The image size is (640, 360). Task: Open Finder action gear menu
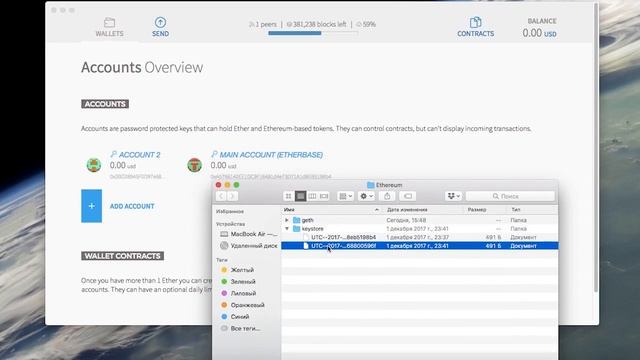366,196
